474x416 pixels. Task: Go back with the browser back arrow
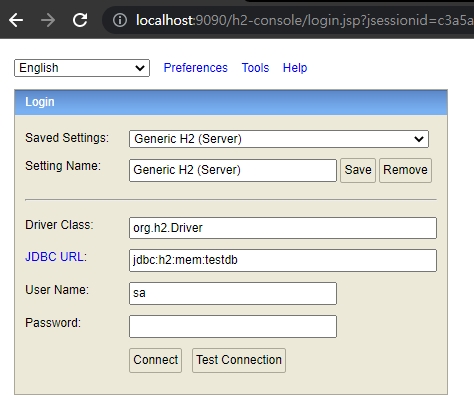tap(16, 20)
